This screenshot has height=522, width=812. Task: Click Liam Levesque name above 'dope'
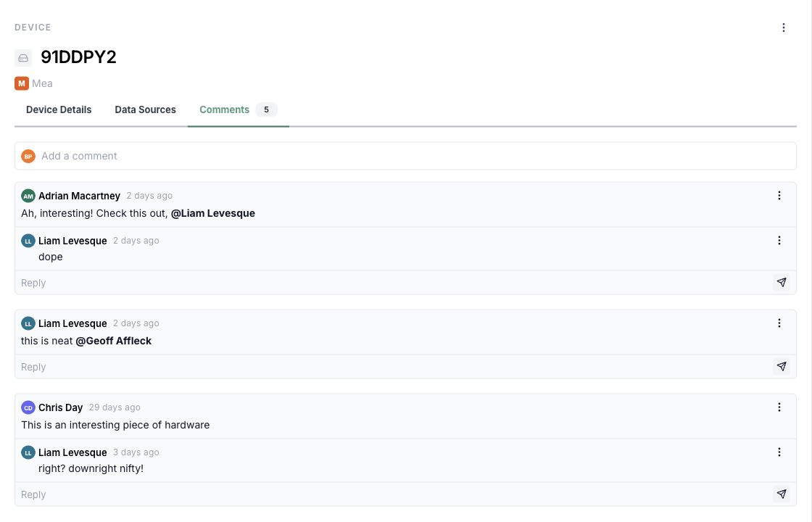pos(72,241)
